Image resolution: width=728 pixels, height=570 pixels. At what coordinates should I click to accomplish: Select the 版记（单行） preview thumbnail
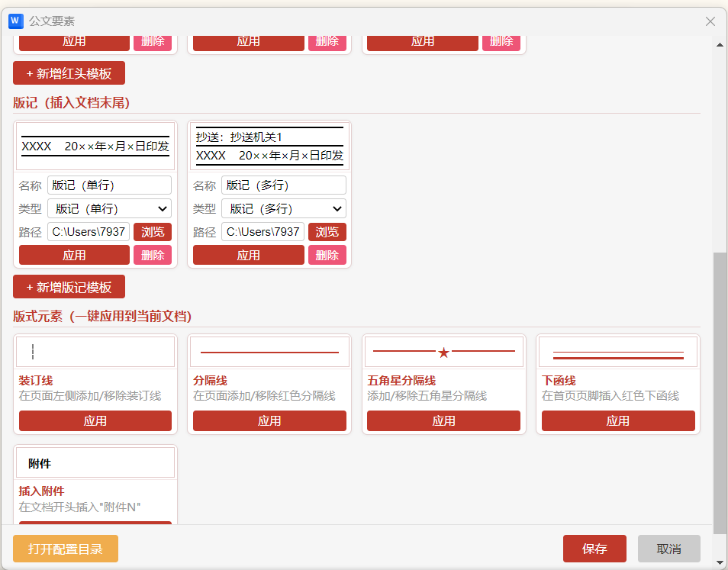[95, 147]
